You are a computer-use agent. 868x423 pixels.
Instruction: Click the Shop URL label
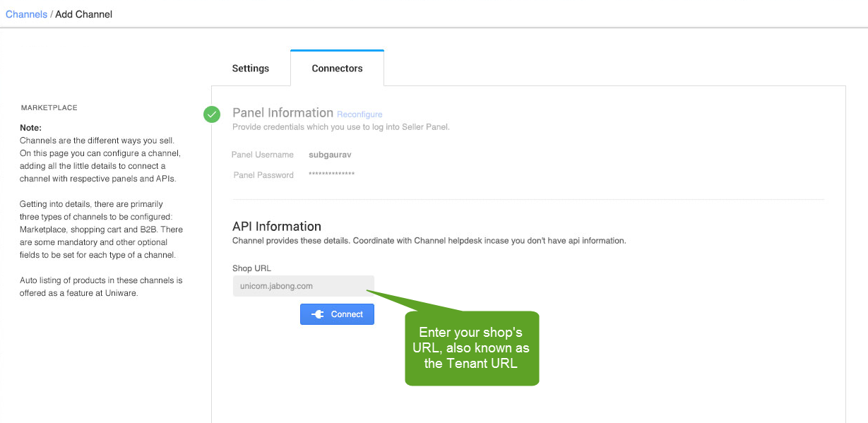[x=251, y=268]
